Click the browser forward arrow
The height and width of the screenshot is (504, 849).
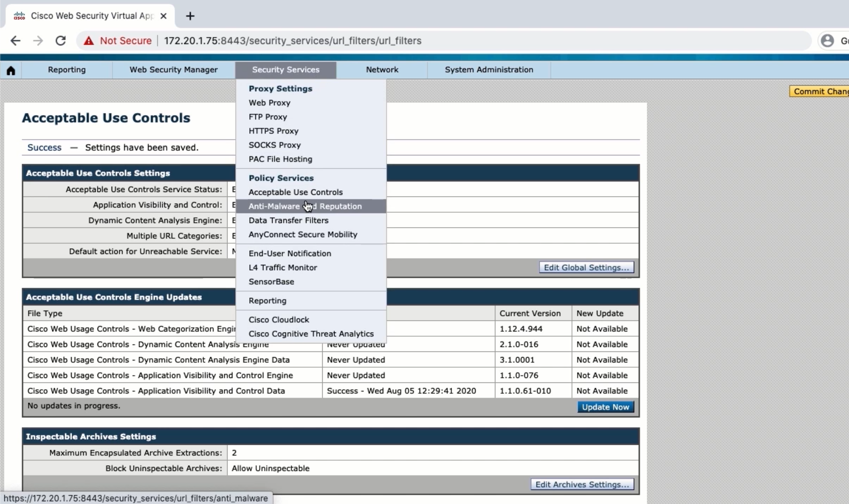click(x=38, y=41)
